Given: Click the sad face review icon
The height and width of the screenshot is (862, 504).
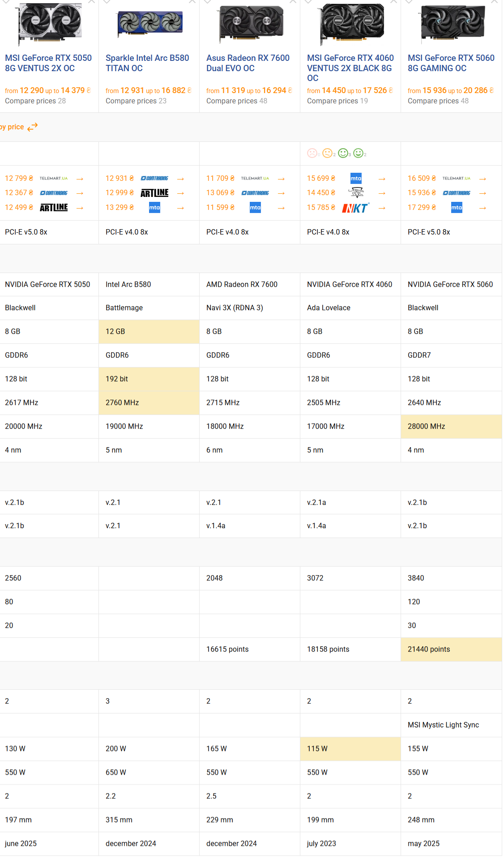Looking at the screenshot, I should pos(312,154).
